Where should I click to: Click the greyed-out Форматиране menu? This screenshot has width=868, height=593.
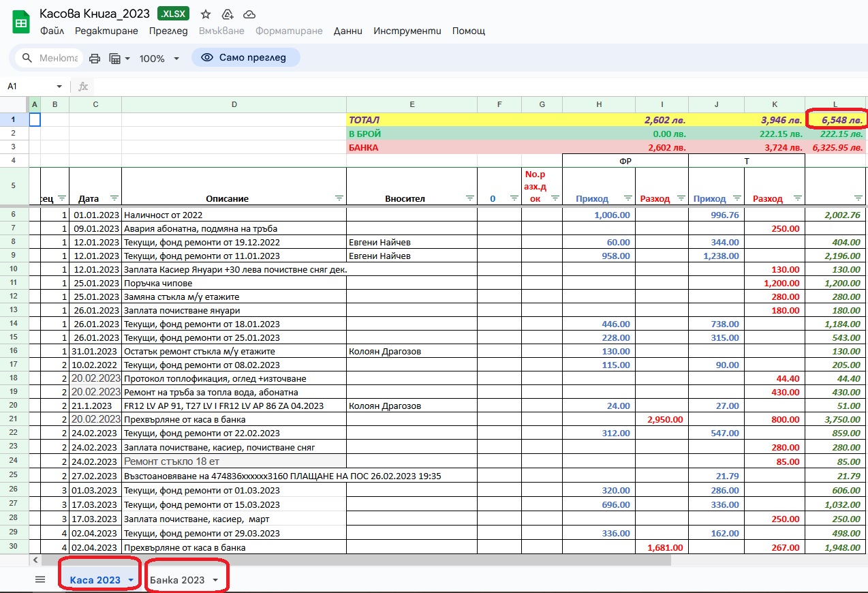[x=289, y=31]
